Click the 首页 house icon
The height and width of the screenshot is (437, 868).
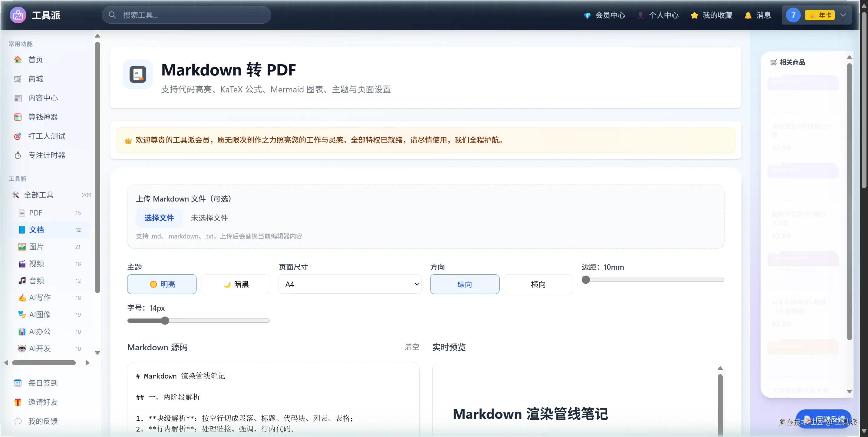18,60
